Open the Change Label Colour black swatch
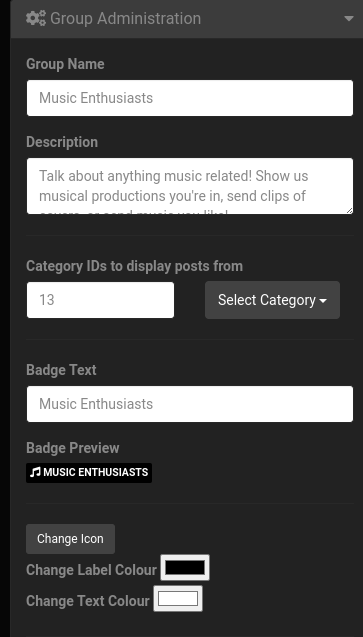Image resolution: width=363 pixels, height=637 pixels. 185,568
